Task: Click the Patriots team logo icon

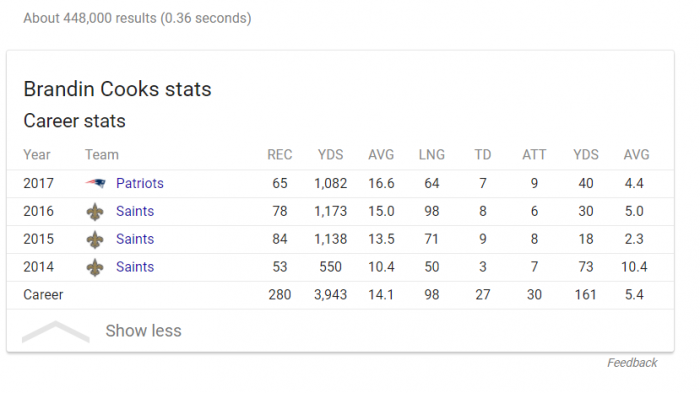Action: tap(96, 183)
